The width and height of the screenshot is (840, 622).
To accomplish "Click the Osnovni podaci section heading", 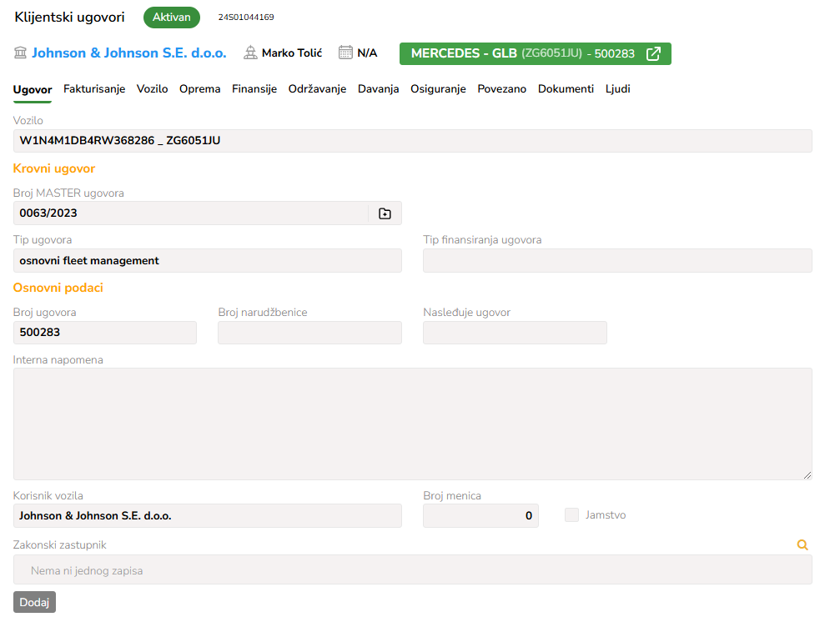I will [x=58, y=288].
